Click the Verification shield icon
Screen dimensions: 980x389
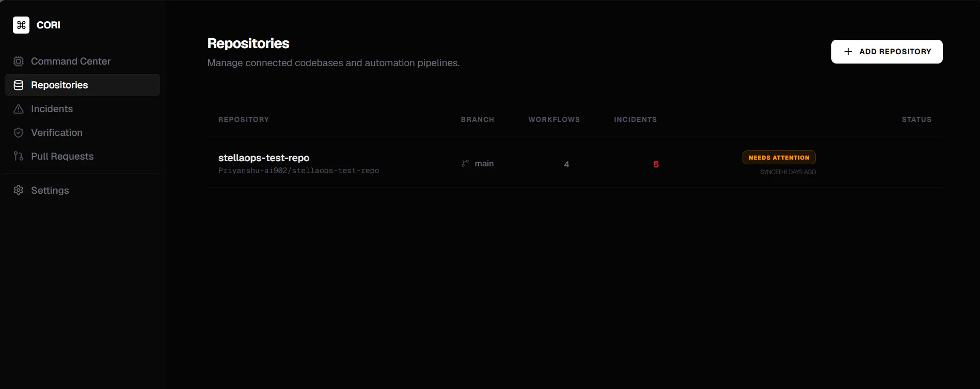pyautogui.click(x=19, y=133)
